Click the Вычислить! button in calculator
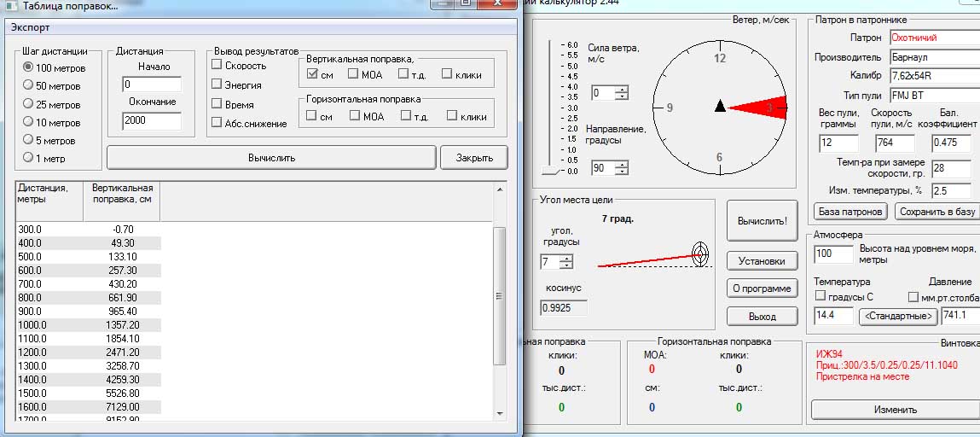Screen dimensions: 980x437 point(761,221)
